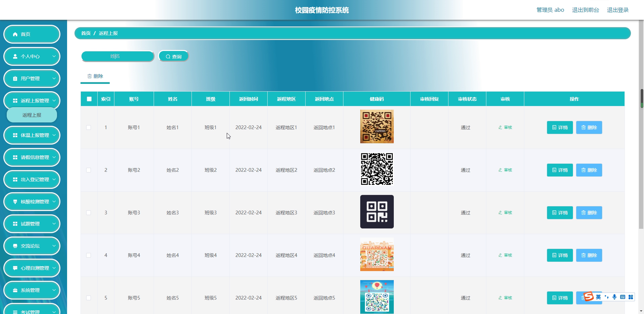
Task: Expand the 核酸检测管理 menu arrow
Action: (54, 202)
